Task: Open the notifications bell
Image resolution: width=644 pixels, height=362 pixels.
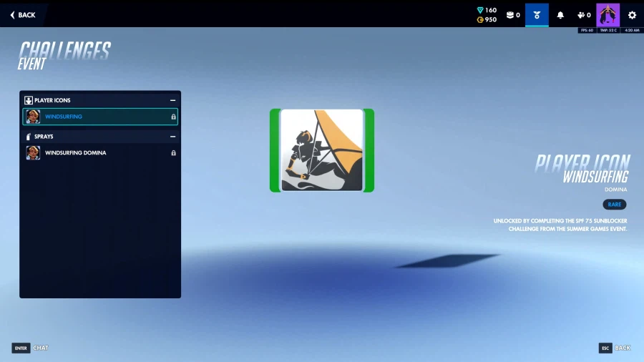Action: tap(560, 15)
